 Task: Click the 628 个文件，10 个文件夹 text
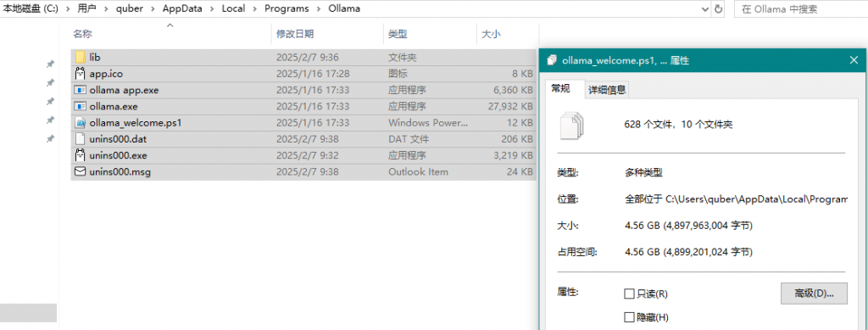pos(678,125)
